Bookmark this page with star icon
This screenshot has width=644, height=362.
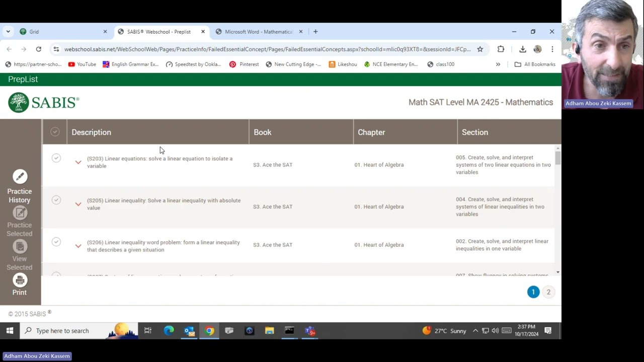[x=480, y=49]
